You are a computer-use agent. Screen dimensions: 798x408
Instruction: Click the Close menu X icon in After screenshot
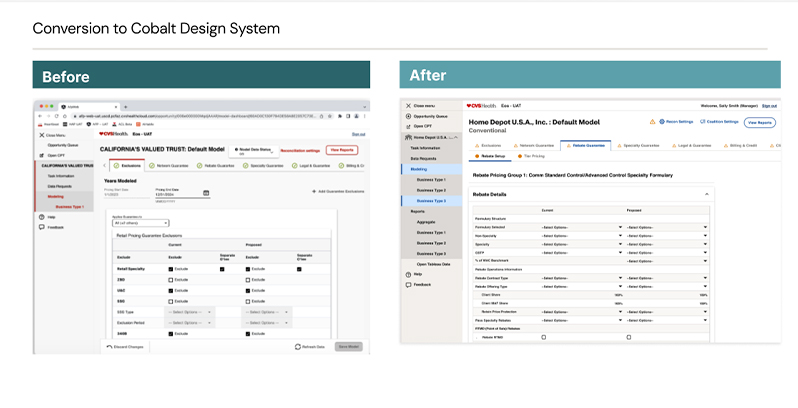tap(408, 106)
